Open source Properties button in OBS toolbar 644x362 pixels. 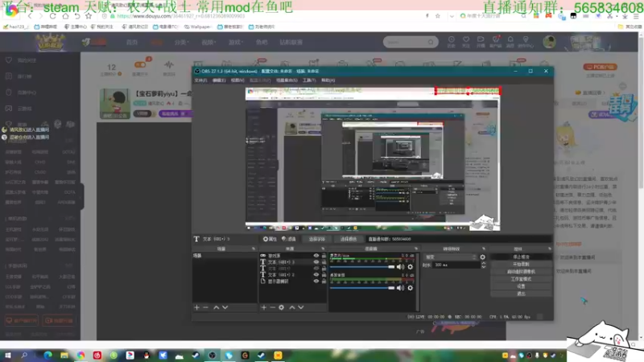pos(270,239)
